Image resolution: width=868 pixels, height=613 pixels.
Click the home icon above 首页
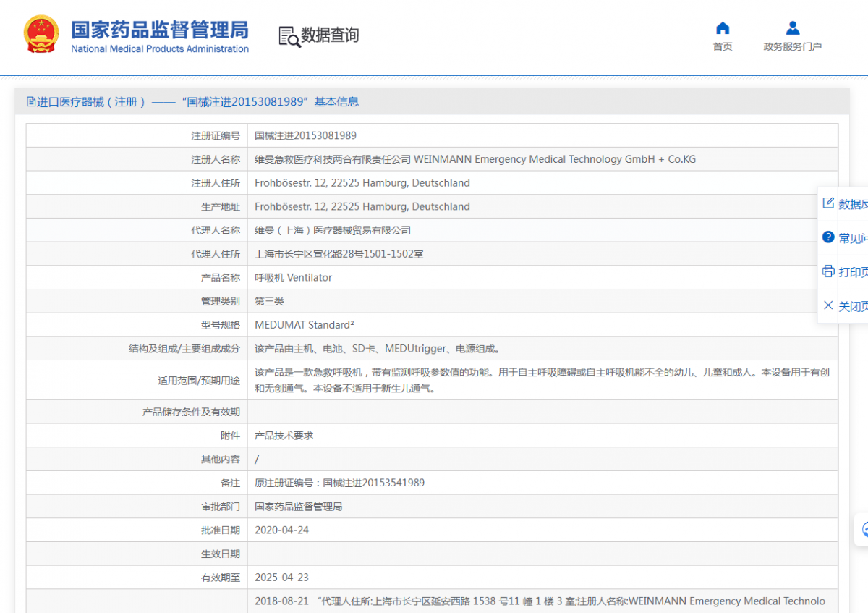click(x=722, y=28)
